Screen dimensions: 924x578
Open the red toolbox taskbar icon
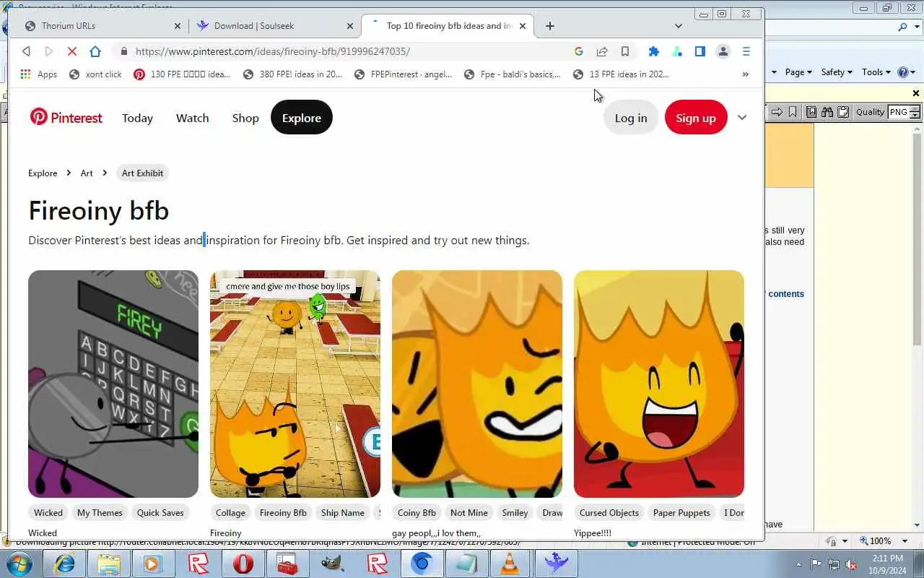[287, 564]
